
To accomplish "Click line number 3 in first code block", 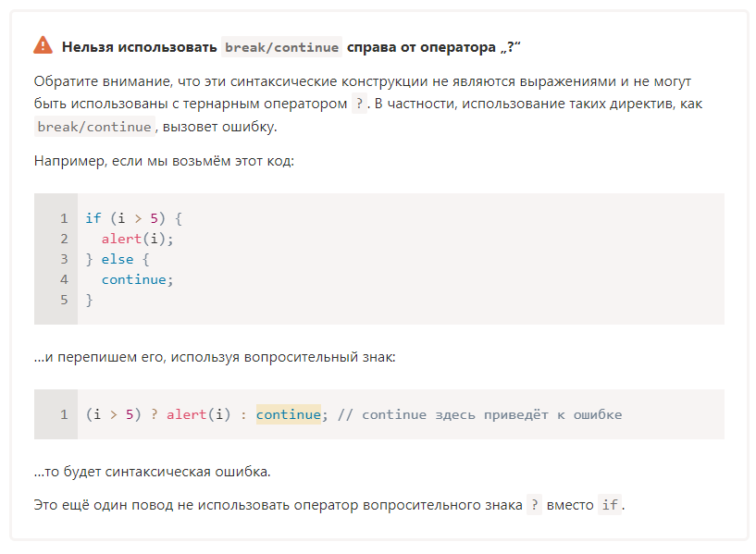I will click(x=64, y=259).
